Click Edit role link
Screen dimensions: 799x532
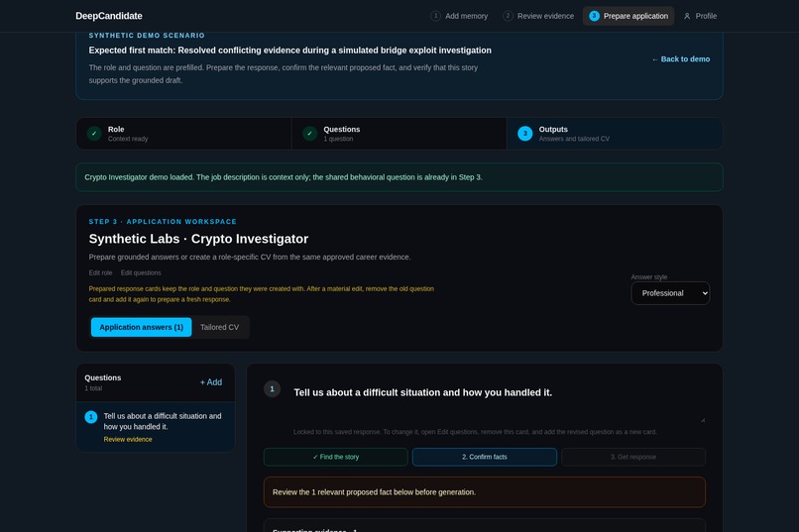100,272
